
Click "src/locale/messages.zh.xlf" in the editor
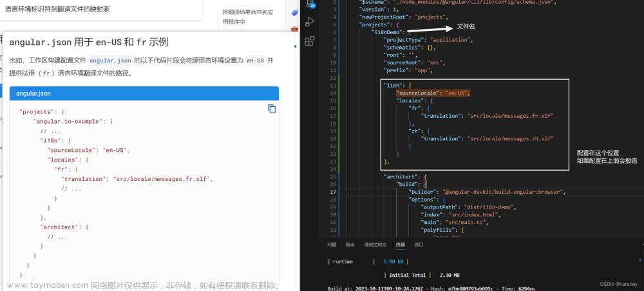tap(511, 138)
